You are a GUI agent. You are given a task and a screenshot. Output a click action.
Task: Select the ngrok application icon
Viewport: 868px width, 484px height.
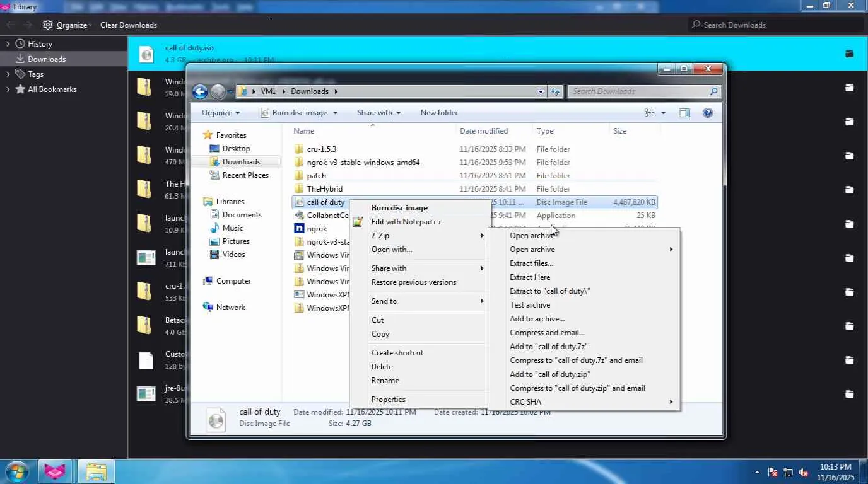[x=299, y=229]
